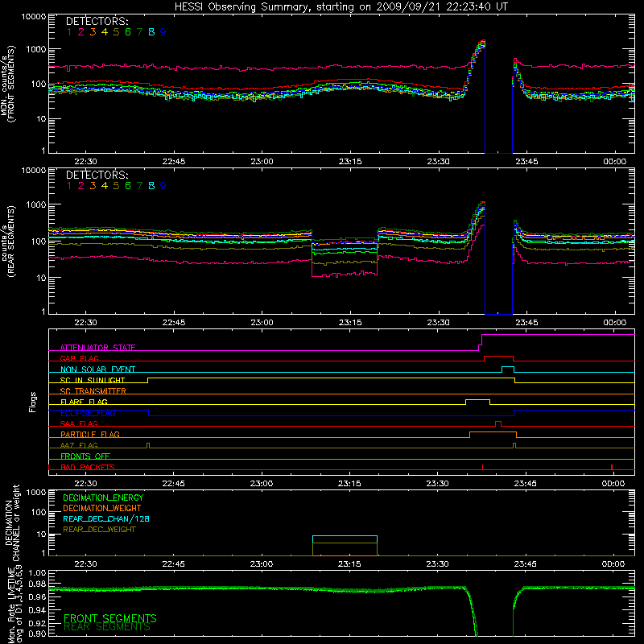Click the olive AAZ_FLAG label
This screenshot has width=644, height=644.
[79, 445]
